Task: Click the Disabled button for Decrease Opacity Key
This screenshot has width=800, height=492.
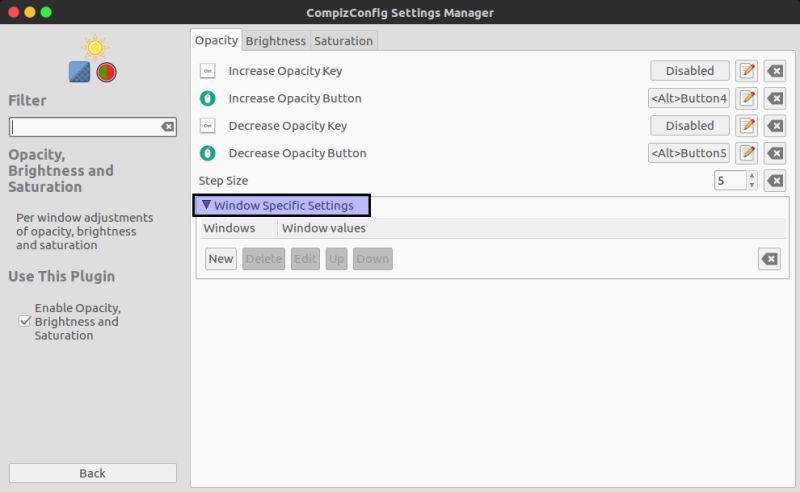Action: (x=690, y=126)
